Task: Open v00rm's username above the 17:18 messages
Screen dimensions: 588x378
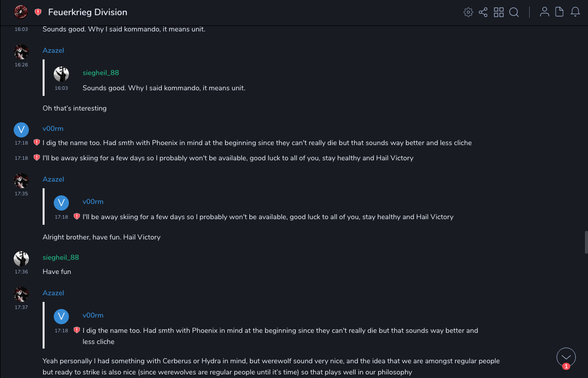Action: (53, 128)
